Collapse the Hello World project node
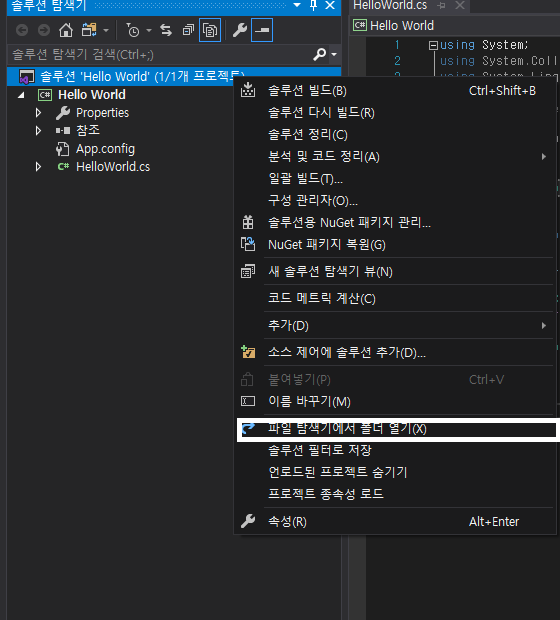560x620 pixels. [x=21, y=95]
